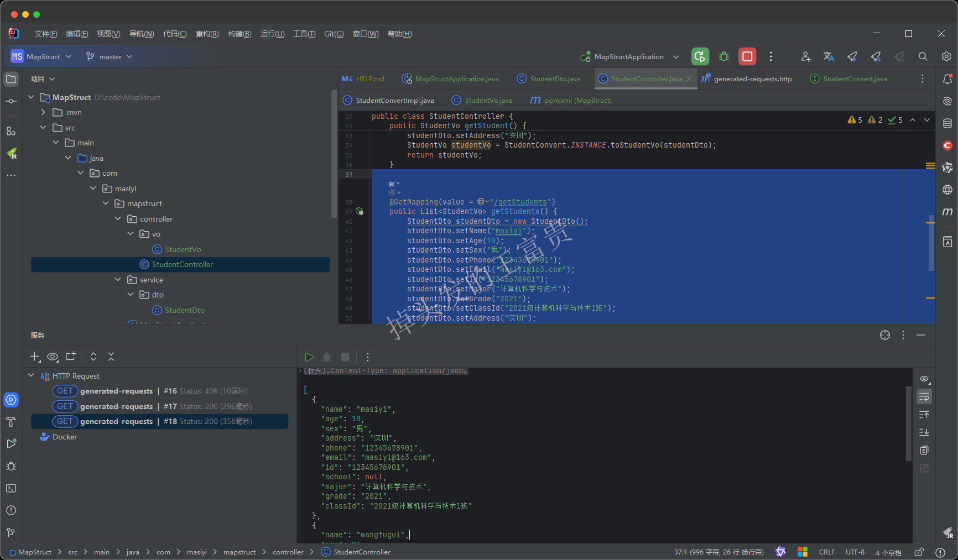Toggle soft-wrap in response panel
Image resolution: width=958 pixels, height=560 pixels.
tap(924, 397)
